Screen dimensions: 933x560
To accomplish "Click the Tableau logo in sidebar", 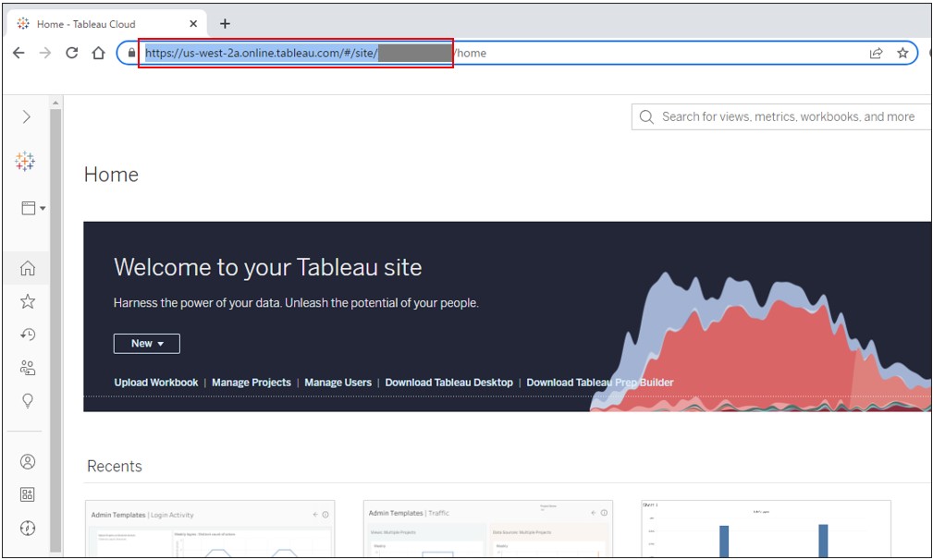I will pyautogui.click(x=25, y=161).
